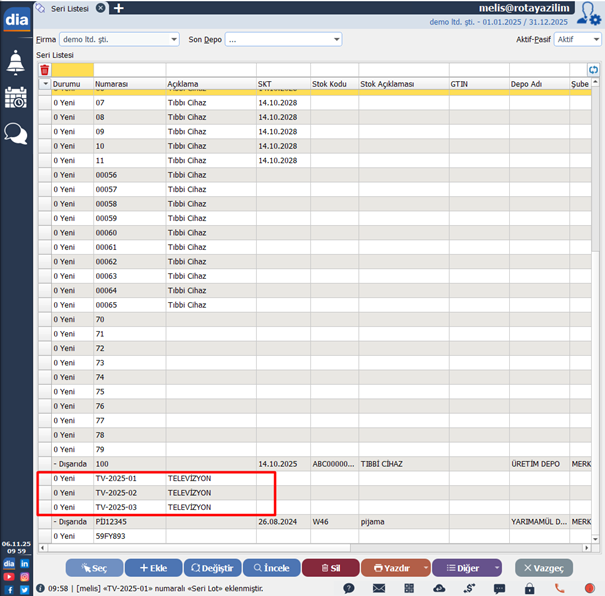Open the Son Depo dropdown
This screenshot has width=605, height=596.
(x=335, y=39)
